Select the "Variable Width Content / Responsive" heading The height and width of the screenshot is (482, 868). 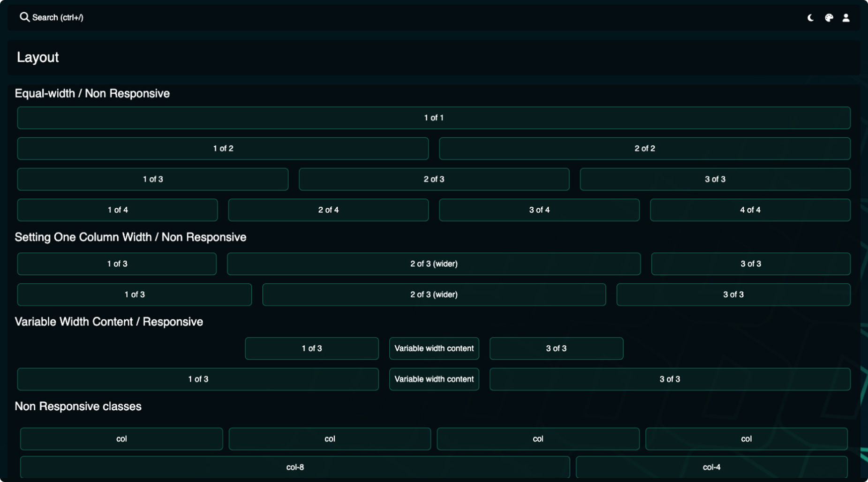pyautogui.click(x=109, y=322)
